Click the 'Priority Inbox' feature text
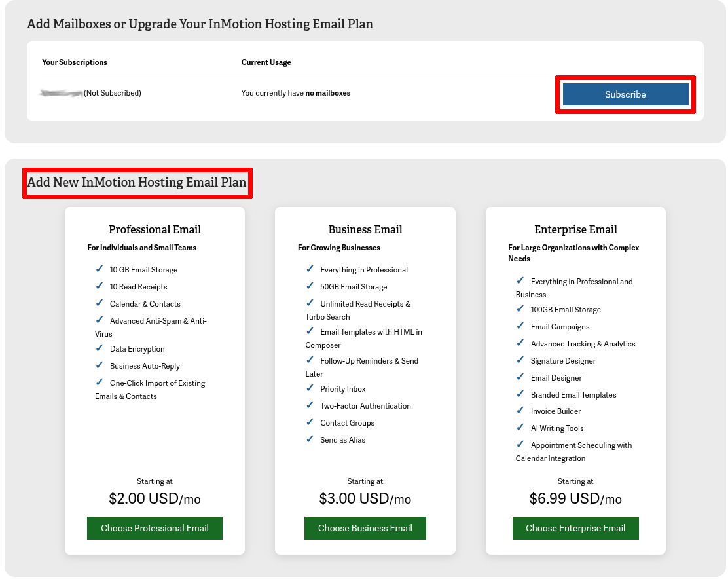Image resolution: width=728 pixels, height=579 pixels. click(342, 389)
